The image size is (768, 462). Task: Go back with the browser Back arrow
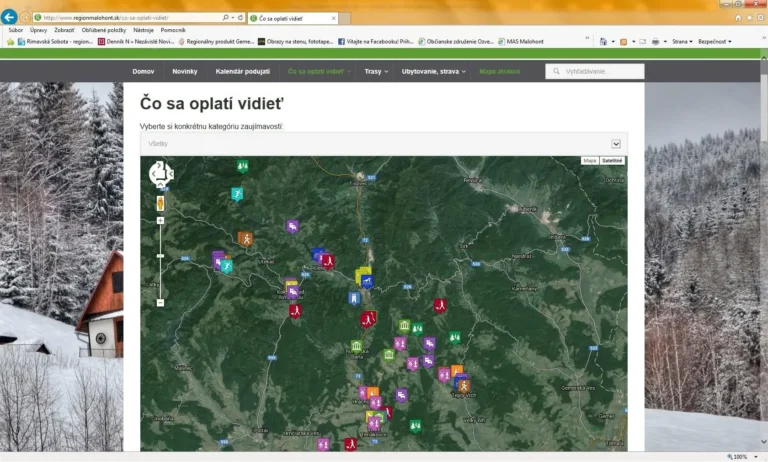[x=9, y=17]
